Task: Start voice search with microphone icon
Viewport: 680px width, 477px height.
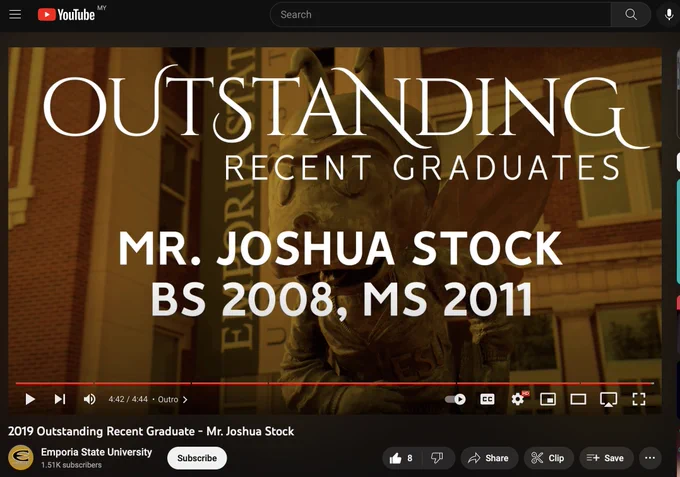Action: [x=669, y=15]
